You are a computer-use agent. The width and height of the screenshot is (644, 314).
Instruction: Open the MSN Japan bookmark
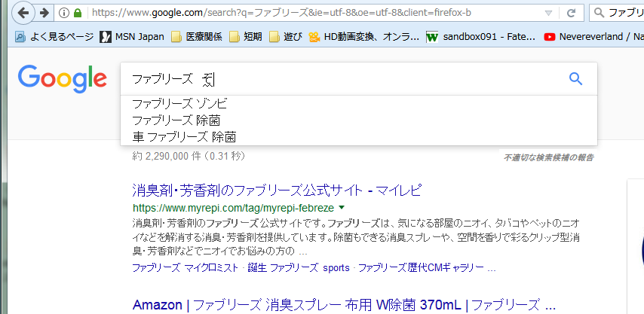pyautogui.click(x=131, y=35)
